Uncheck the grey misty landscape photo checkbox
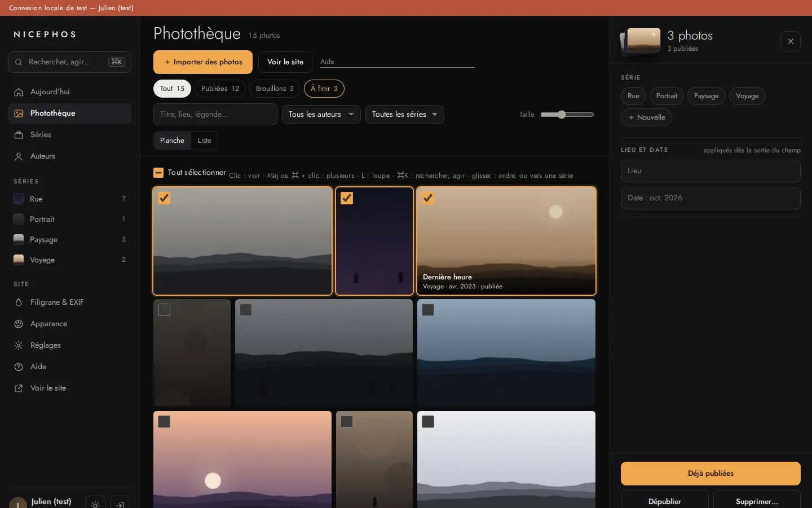The image size is (812, 508). 164,198
